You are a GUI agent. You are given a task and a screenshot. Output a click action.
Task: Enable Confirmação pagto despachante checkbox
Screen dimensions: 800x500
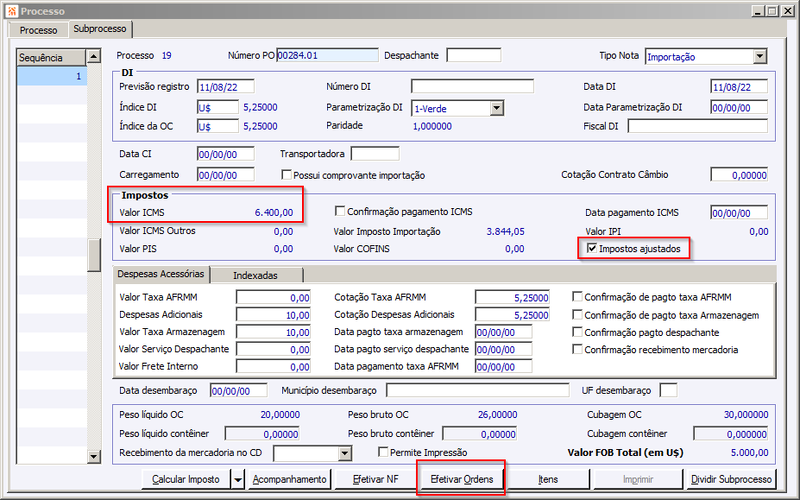(578, 332)
